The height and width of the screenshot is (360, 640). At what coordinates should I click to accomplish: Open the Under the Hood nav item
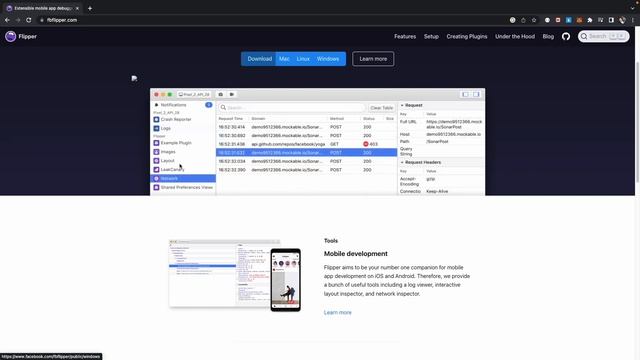point(515,36)
